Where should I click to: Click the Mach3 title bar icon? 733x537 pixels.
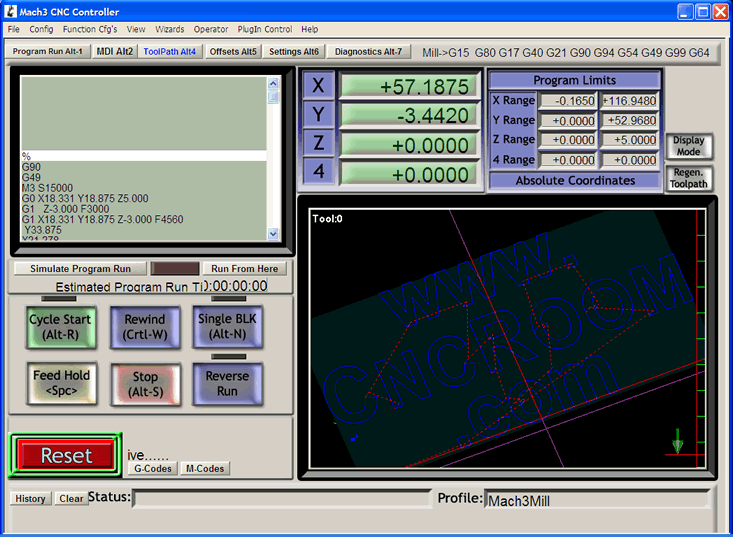pyautogui.click(x=10, y=11)
